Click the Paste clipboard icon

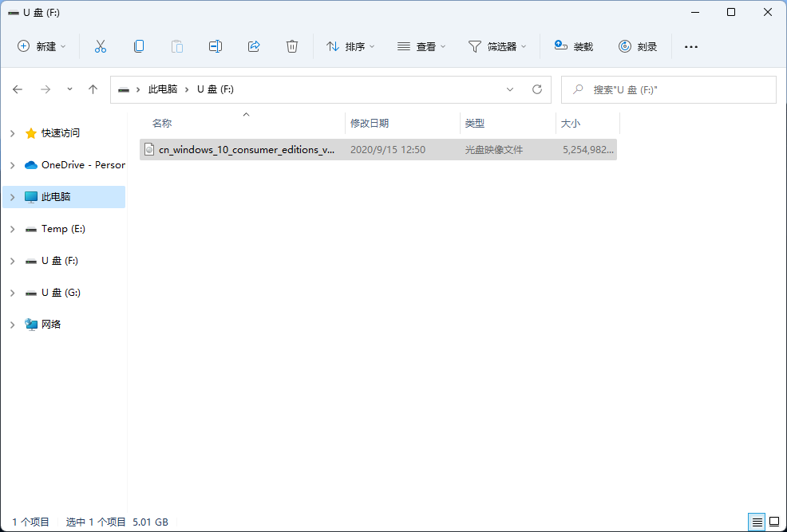(177, 46)
